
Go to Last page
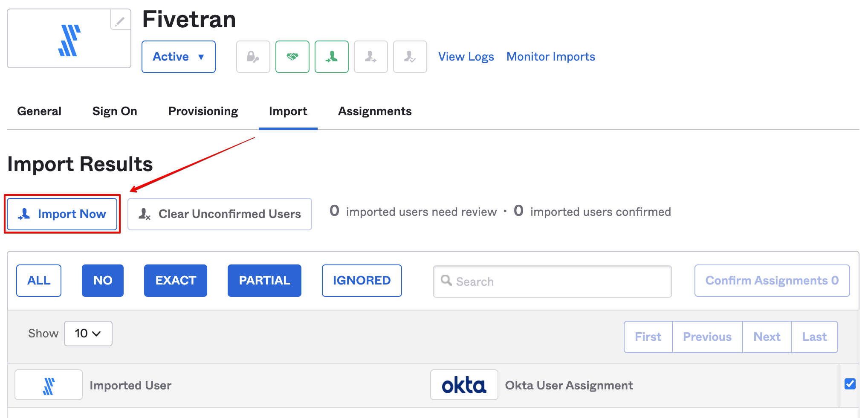pyautogui.click(x=814, y=337)
